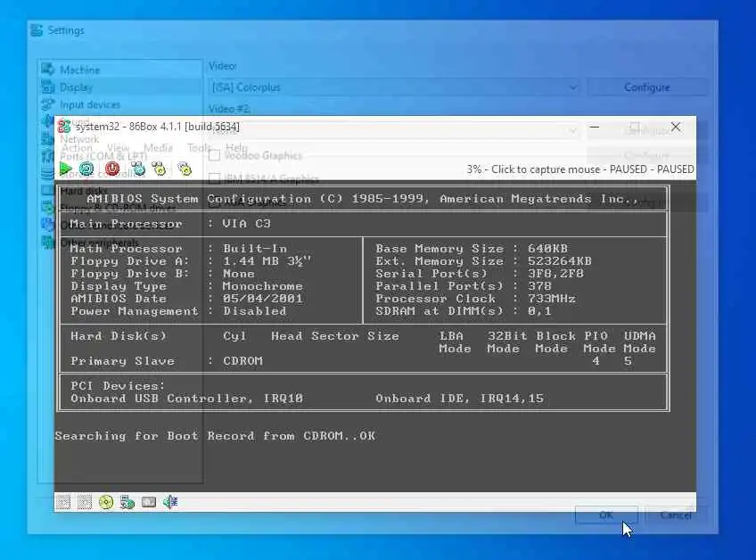Close the 86Box window
Image resolution: width=756 pixels, height=560 pixels.
coord(676,127)
